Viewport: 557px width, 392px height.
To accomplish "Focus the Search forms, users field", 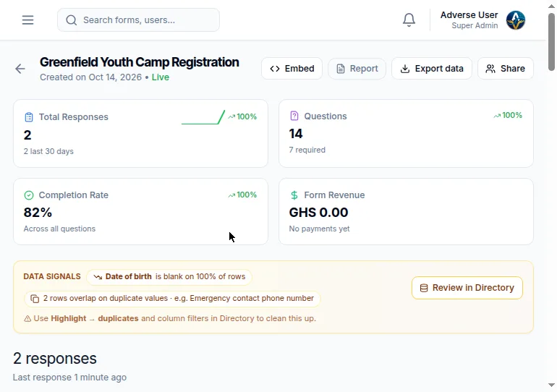I will click(x=139, y=20).
